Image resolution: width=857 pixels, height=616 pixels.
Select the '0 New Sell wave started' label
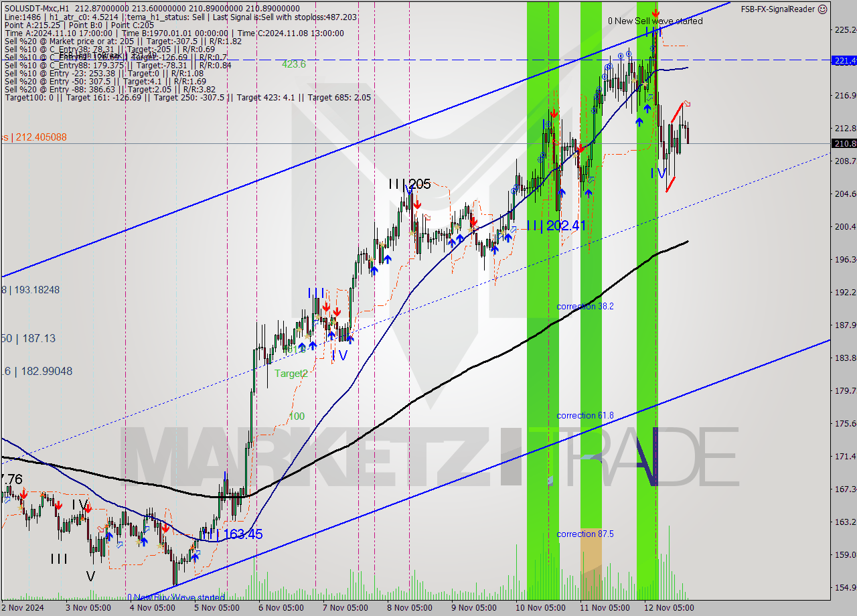655,21
